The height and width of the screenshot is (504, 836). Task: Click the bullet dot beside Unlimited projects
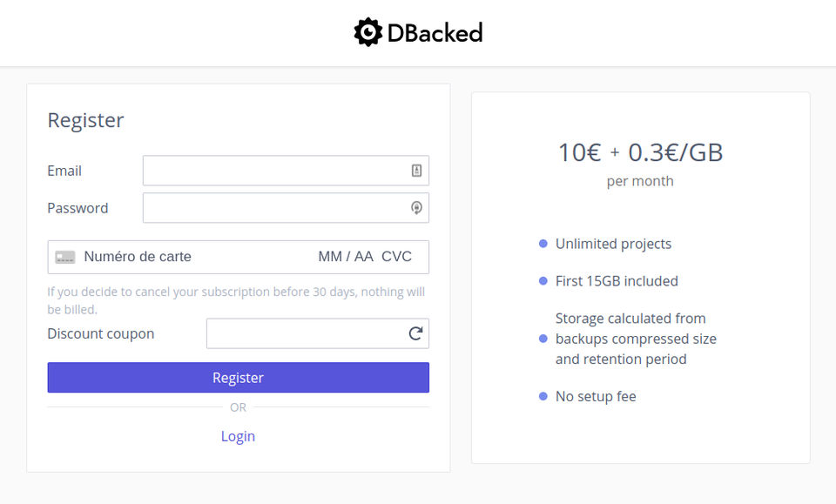pyautogui.click(x=543, y=244)
